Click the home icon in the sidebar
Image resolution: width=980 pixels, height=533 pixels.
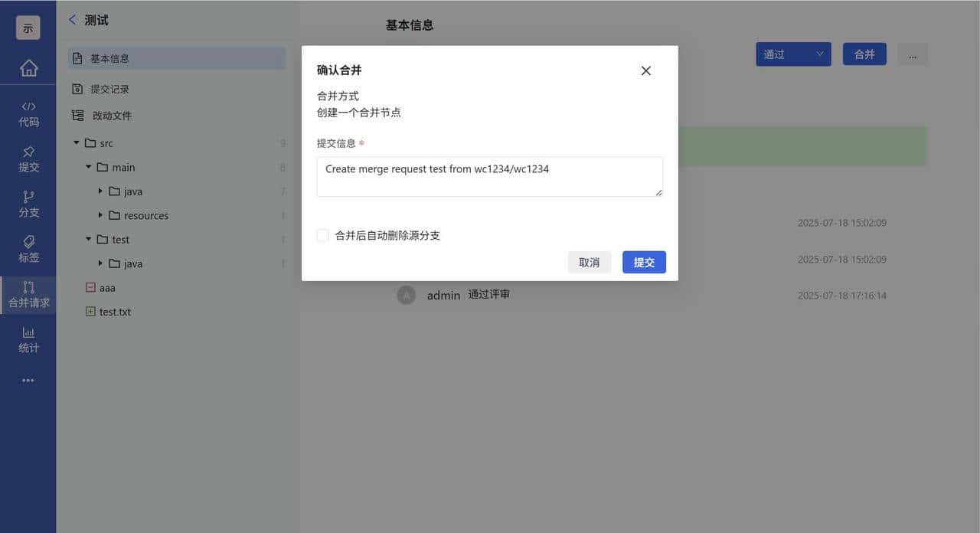[28, 68]
